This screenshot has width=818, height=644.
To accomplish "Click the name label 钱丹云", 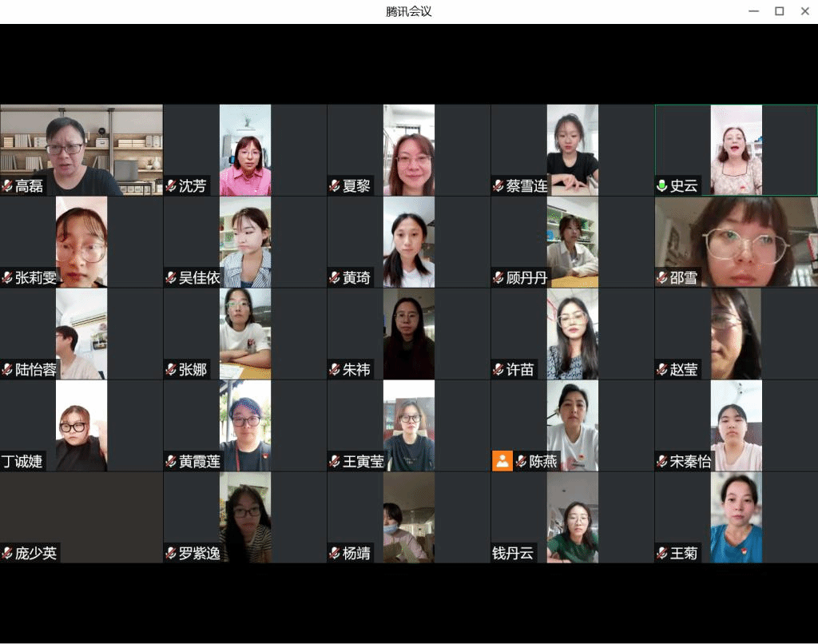I will [x=513, y=553].
